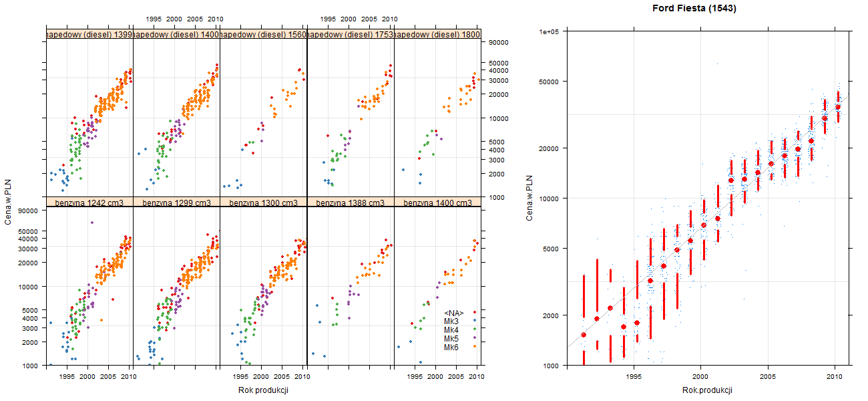Viewport: 868px width, 401px height.
Task: Click the green legend dot next to Mk4
Action: pyautogui.click(x=473, y=330)
